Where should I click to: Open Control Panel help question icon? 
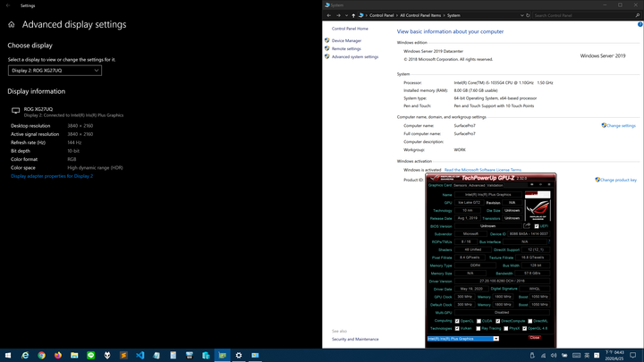640,25
